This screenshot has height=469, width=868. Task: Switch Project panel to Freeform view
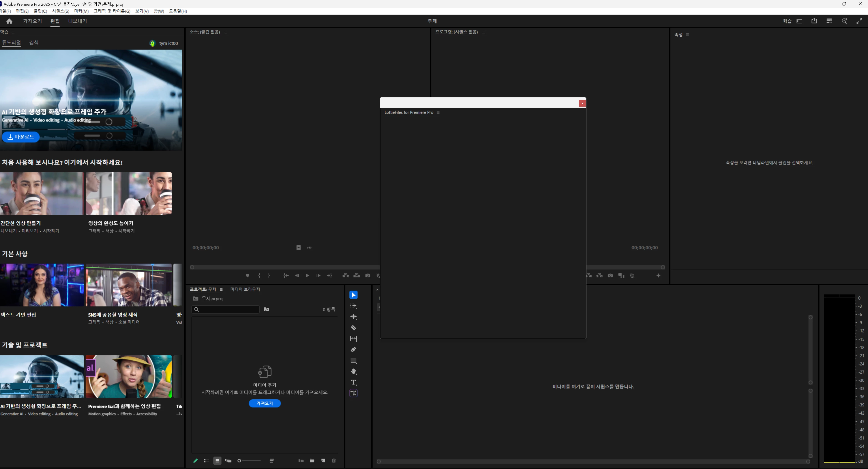click(228, 461)
